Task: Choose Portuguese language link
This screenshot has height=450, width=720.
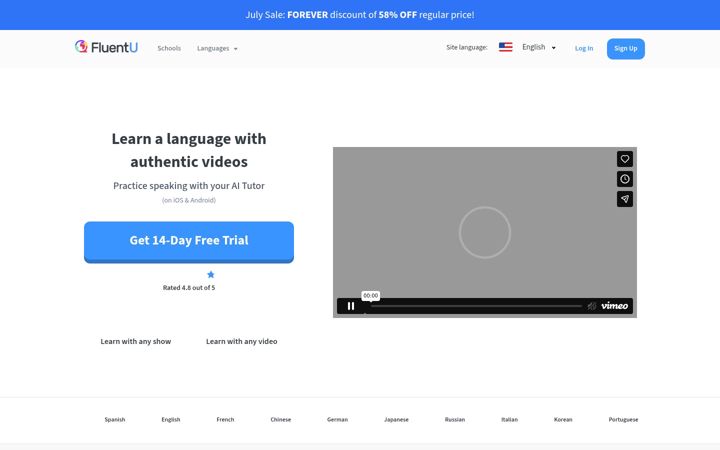Action: click(623, 419)
